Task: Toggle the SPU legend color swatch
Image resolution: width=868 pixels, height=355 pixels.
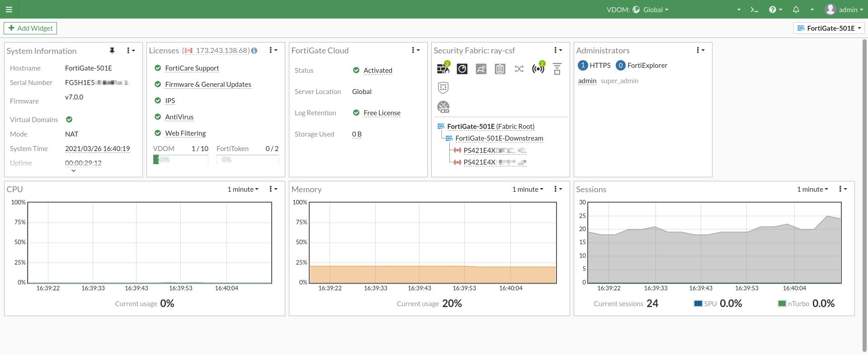Action: [698, 303]
